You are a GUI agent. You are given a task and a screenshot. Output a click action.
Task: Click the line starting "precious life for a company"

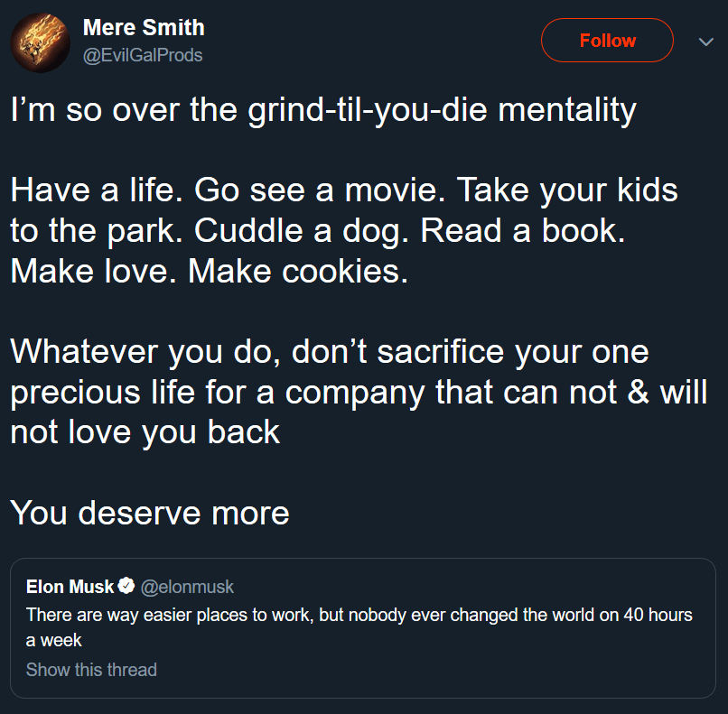click(x=358, y=391)
